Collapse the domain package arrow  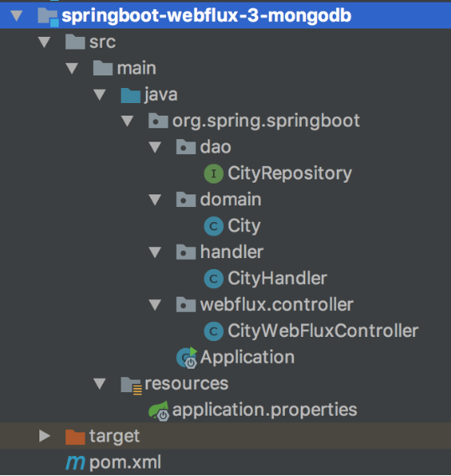(x=155, y=199)
